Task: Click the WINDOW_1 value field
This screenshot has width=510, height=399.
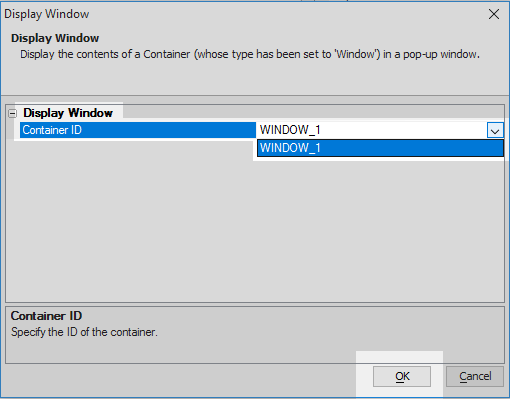Action: (x=371, y=130)
